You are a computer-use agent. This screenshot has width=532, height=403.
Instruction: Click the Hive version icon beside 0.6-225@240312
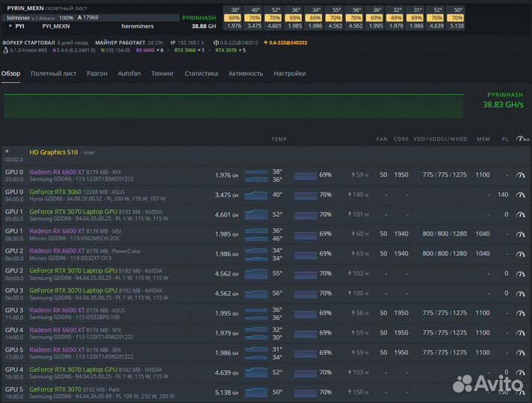click(x=216, y=43)
